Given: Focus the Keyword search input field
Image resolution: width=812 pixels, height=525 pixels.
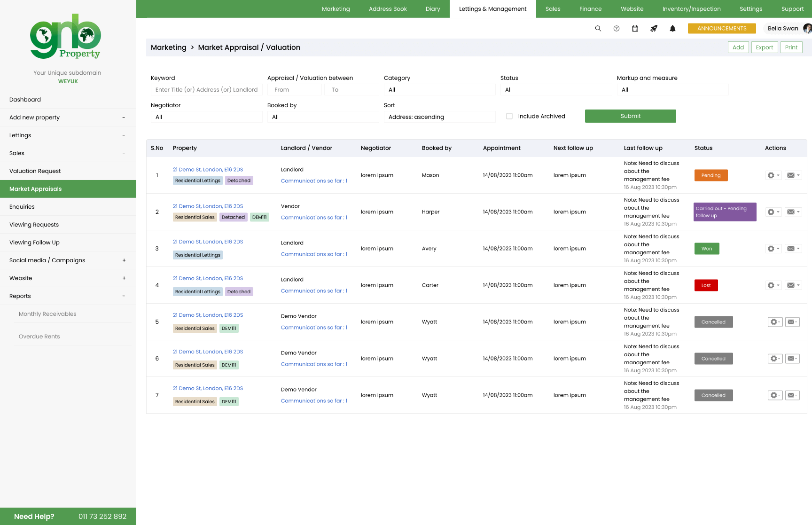Looking at the screenshot, I should 206,90.
